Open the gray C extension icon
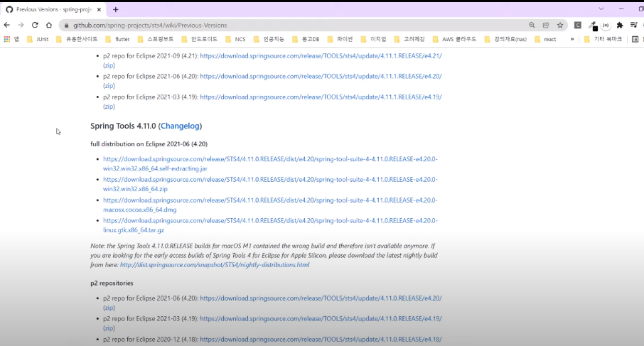 (x=577, y=25)
